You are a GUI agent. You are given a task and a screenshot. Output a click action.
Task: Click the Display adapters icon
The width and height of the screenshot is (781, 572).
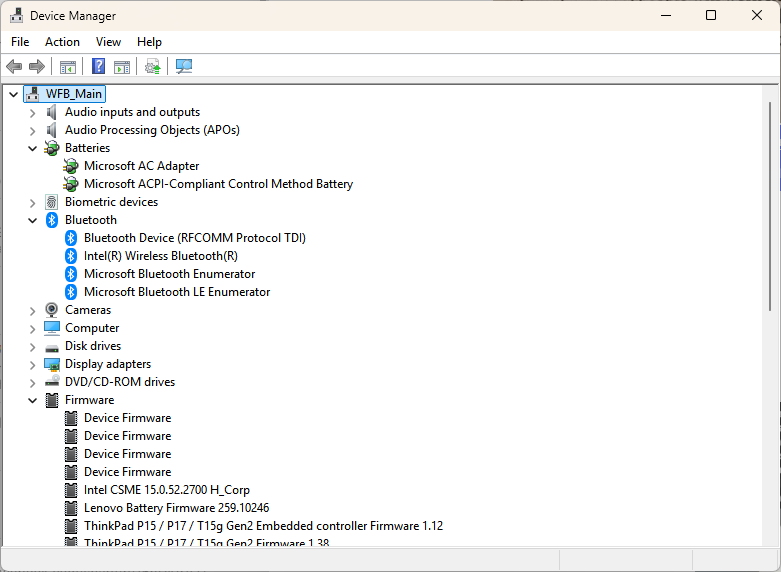click(x=52, y=364)
